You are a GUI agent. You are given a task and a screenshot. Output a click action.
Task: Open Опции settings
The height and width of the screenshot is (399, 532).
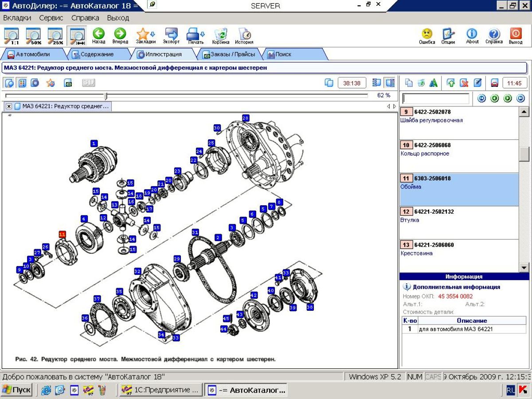click(448, 36)
